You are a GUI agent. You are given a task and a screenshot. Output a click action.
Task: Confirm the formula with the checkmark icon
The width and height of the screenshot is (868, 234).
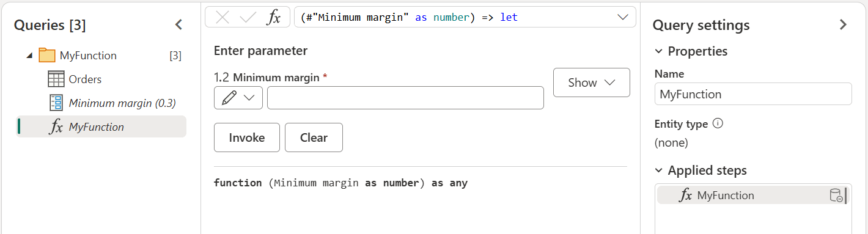(248, 18)
